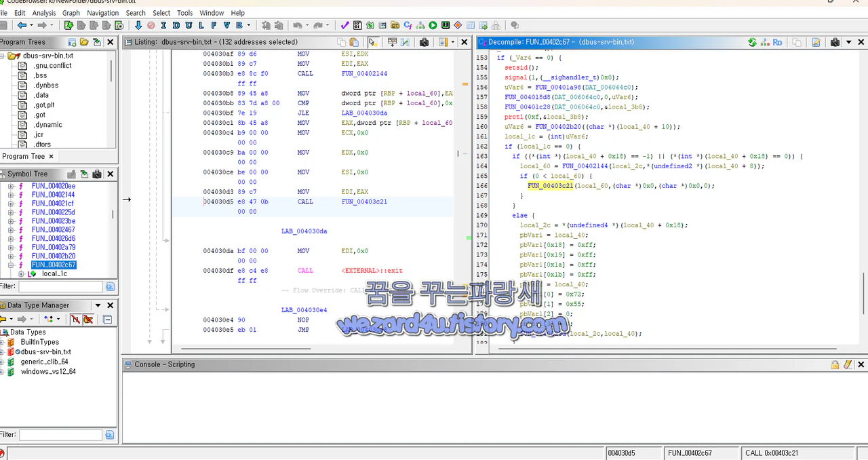Open bookmark type dropdown beside B

pos(248,25)
